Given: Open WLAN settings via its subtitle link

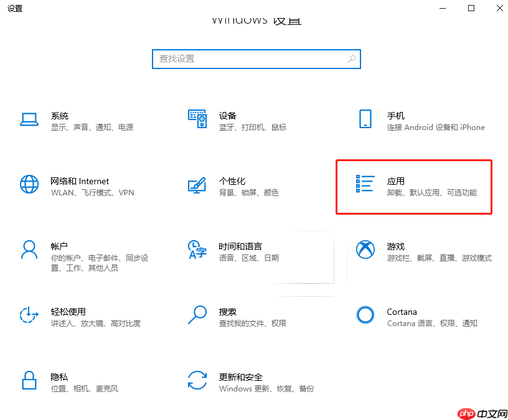Looking at the screenshot, I should point(59,192).
